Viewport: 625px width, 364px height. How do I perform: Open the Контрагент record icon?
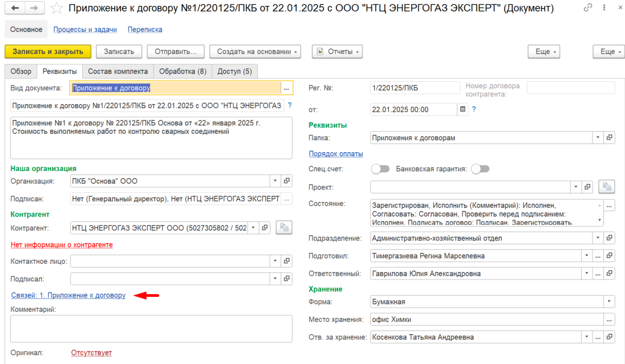(265, 227)
